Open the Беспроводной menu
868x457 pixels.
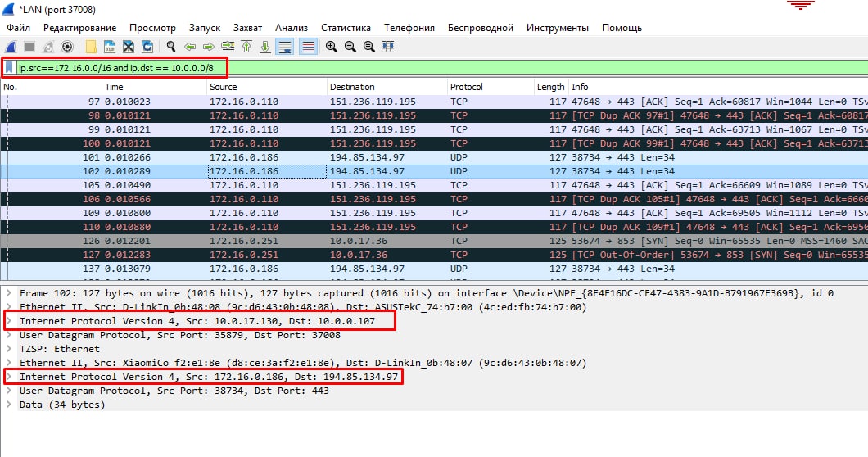[481, 28]
